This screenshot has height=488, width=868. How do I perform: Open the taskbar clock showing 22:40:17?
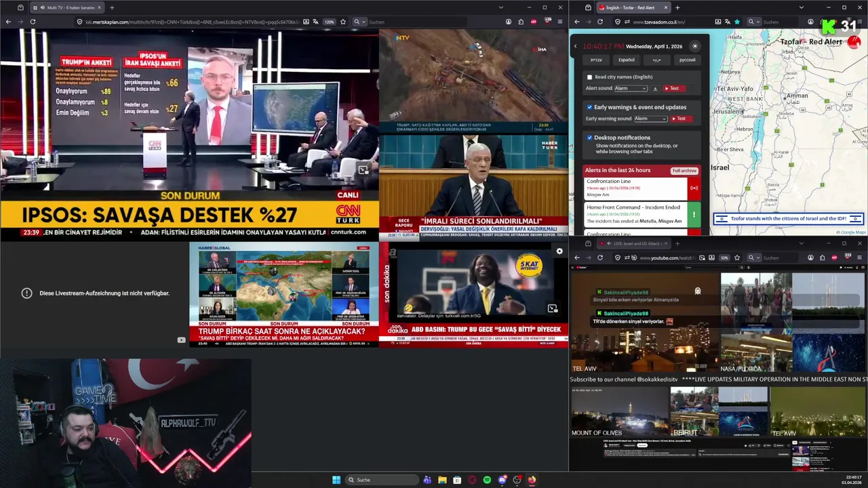pyautogui.click(x=852, y=480)
